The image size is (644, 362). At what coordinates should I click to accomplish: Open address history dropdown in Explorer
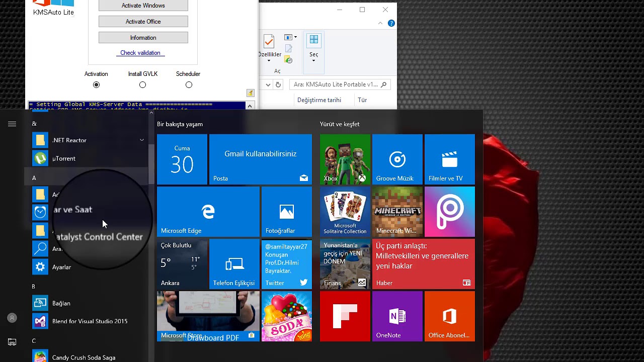[x=268, y=84]
